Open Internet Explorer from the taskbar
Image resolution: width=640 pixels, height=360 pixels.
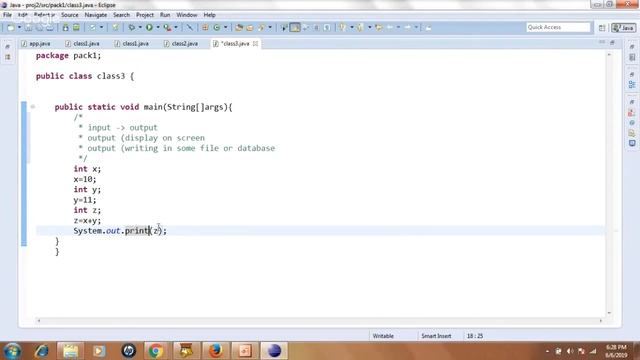tap(42, 351)
